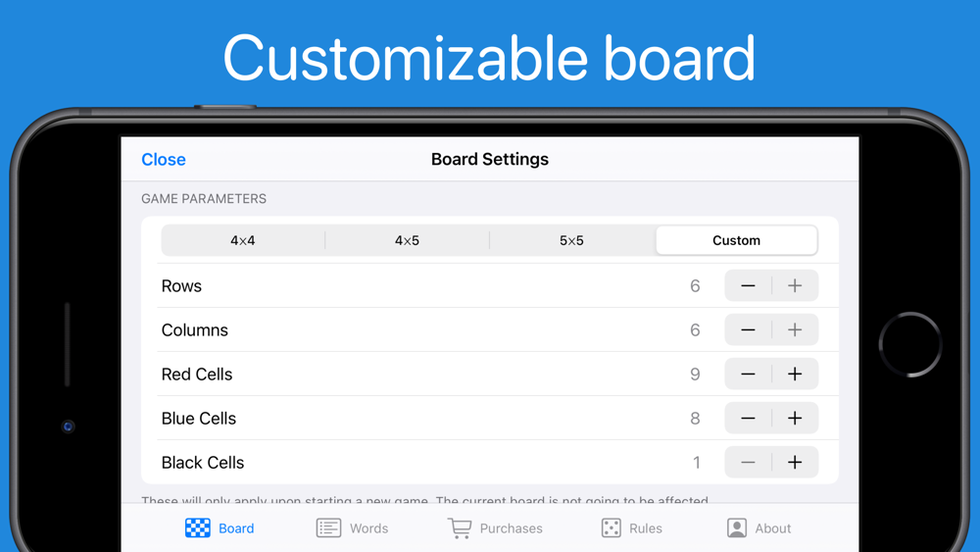Add one more Red Cell

coord(795,374)
